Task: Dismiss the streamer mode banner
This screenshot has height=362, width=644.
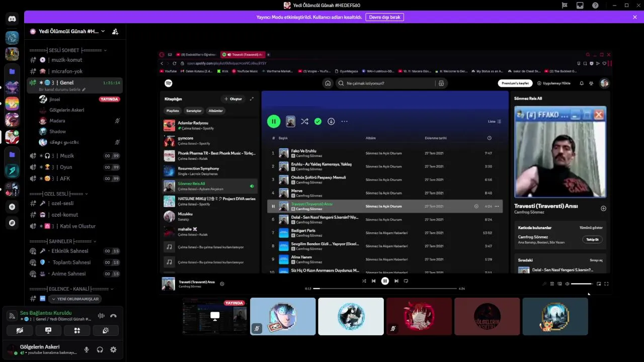Action: (x=635, y=17)
